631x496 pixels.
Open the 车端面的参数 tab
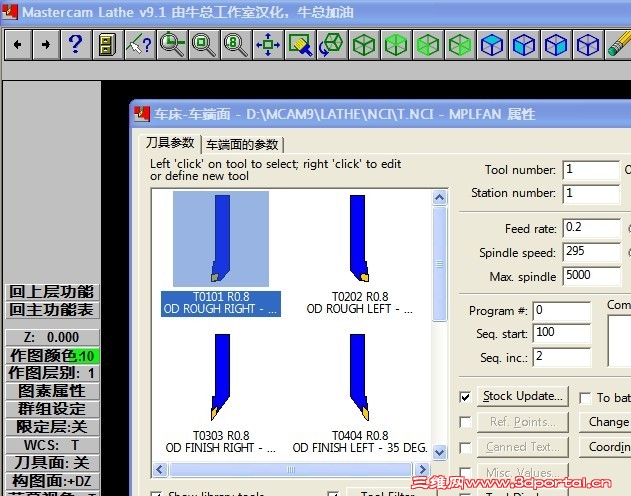coord(242,144)
